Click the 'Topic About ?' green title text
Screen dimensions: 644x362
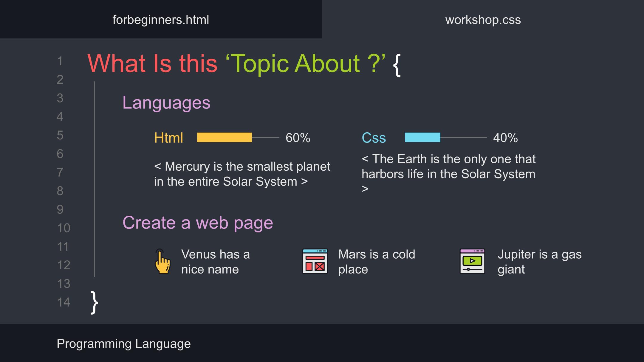(306, 63)
